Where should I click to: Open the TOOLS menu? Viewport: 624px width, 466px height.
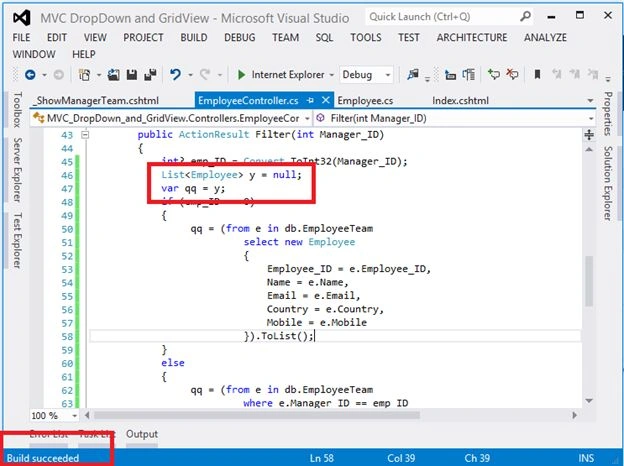click(x=366, y=37)
